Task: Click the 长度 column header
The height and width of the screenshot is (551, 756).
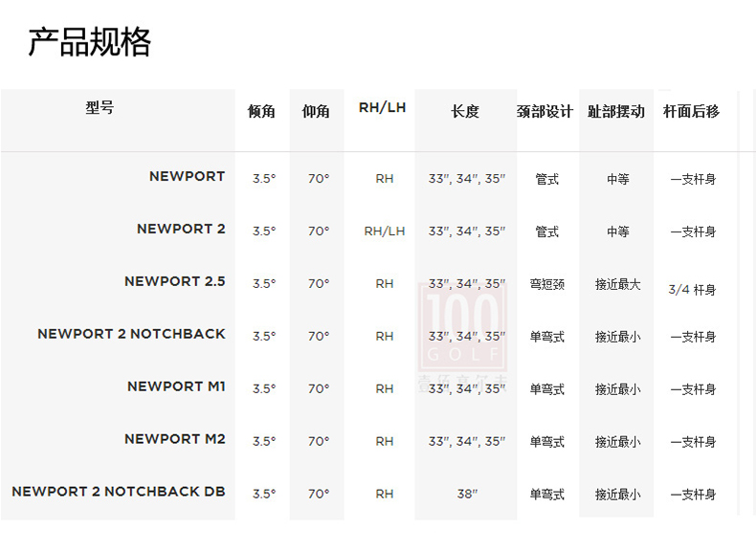Action: point(465,111)
